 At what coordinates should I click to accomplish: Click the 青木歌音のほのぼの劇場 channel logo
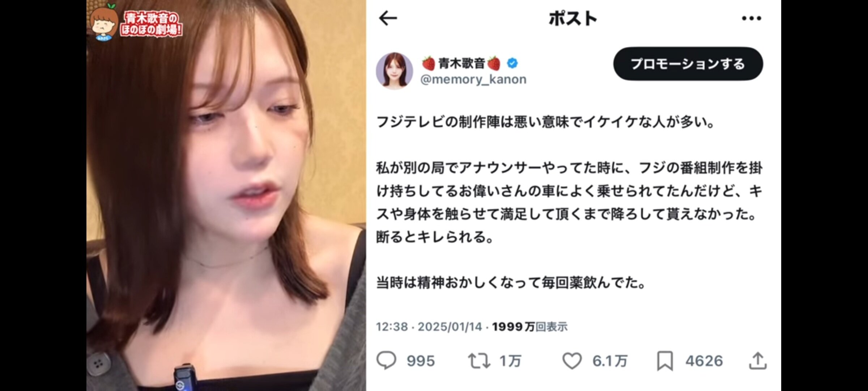point(136,22)
